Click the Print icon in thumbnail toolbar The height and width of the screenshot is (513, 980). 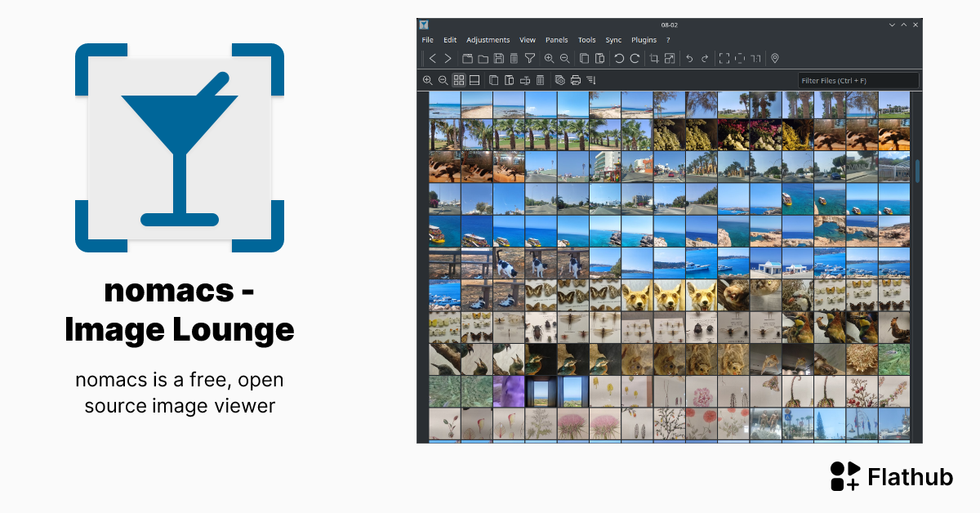click(x=576, y=80)
